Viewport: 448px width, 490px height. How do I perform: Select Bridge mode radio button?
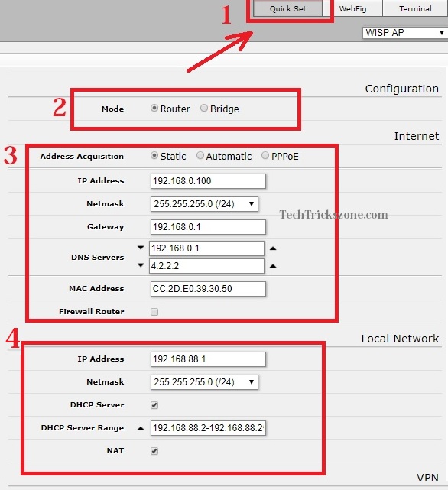pos(204,108)
